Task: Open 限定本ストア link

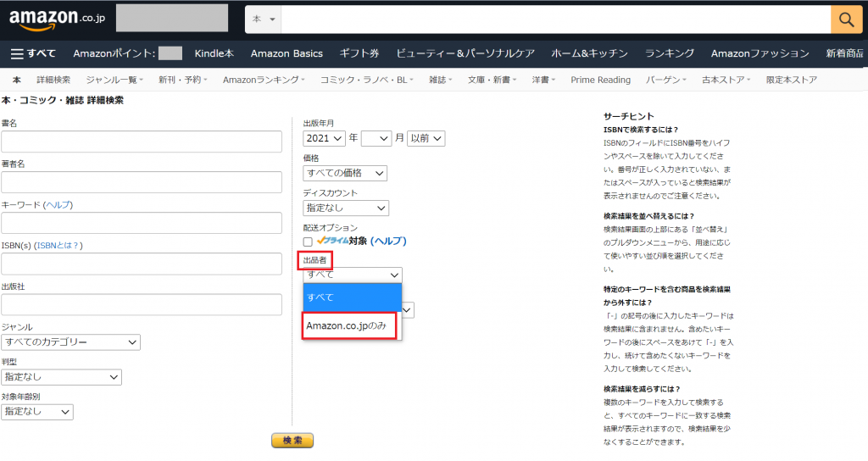Action: pyautogui.click(x=791, y=80)
